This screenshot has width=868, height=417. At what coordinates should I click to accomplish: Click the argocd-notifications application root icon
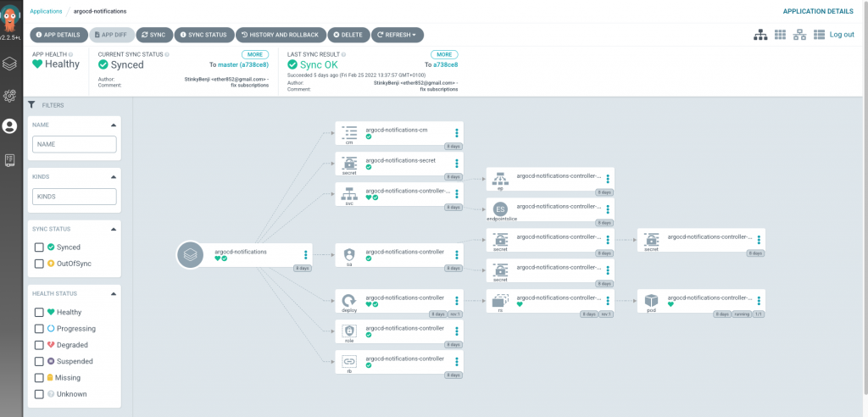pyautogui.click(x=190, y=255)
